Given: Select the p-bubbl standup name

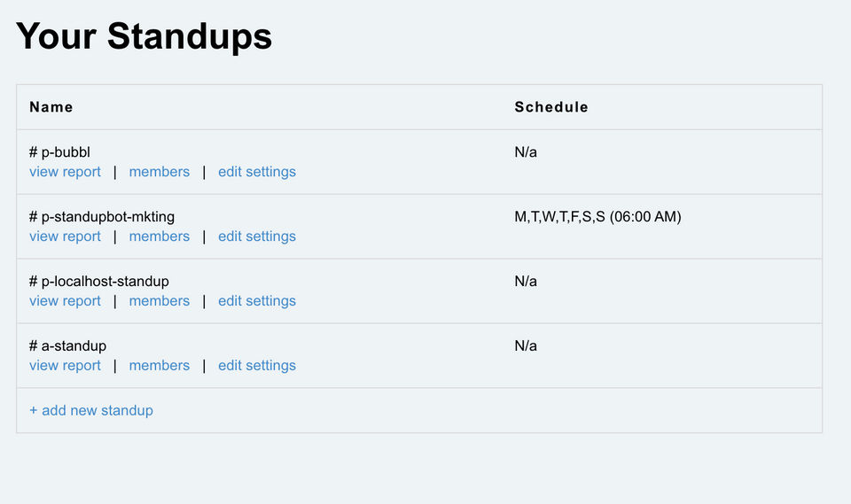Looking at the screenshot, I should pyautogui.click(x=60, y=152).
